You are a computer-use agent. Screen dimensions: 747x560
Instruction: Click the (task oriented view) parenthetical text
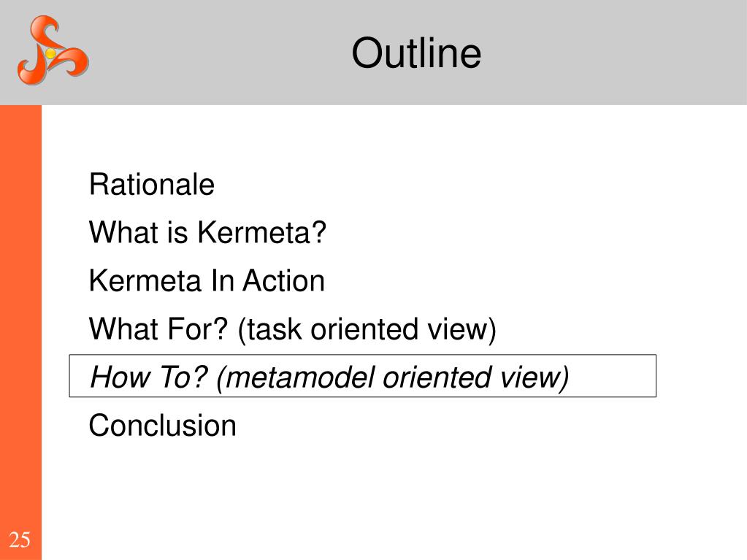[x=367, y=329]
